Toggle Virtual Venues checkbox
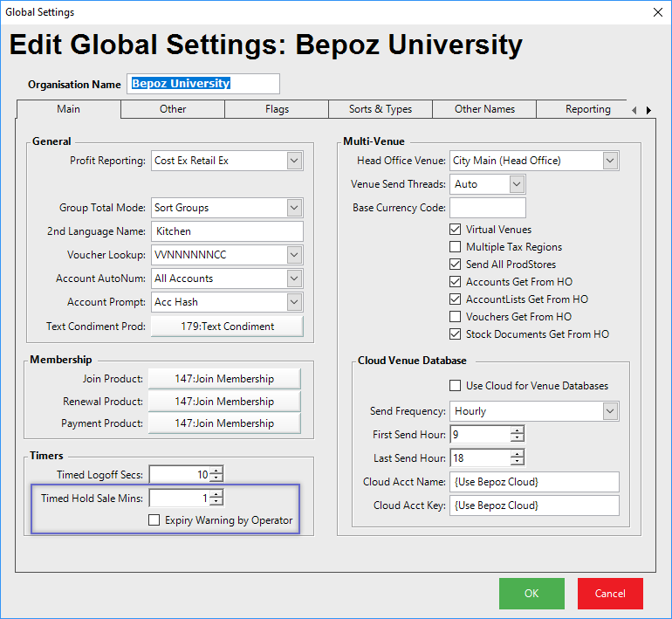672x619 pixels. click(x=456, y=230)
